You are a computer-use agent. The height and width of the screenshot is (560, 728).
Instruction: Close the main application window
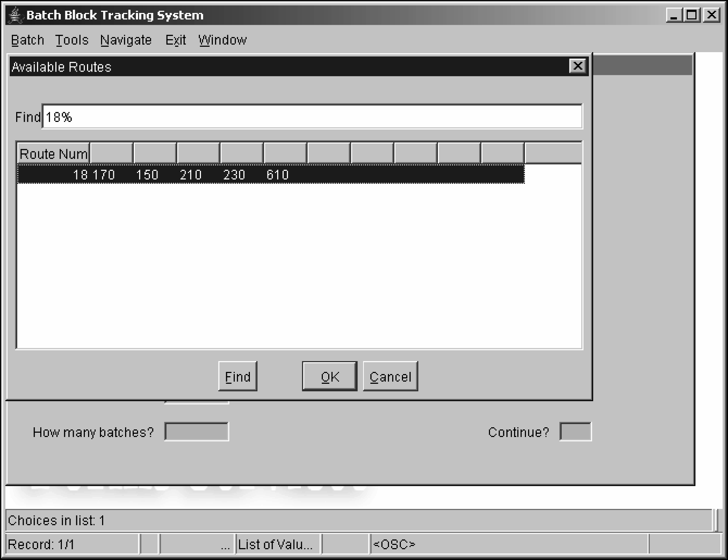coord(712,15)
